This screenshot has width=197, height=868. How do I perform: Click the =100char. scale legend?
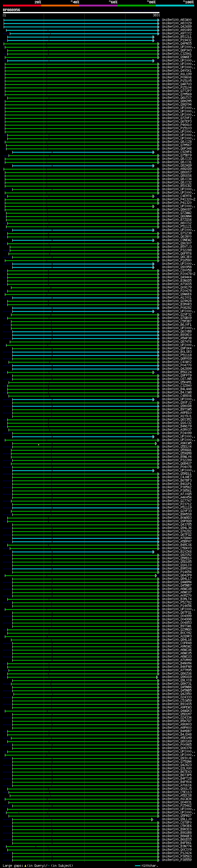click(147, 866)
